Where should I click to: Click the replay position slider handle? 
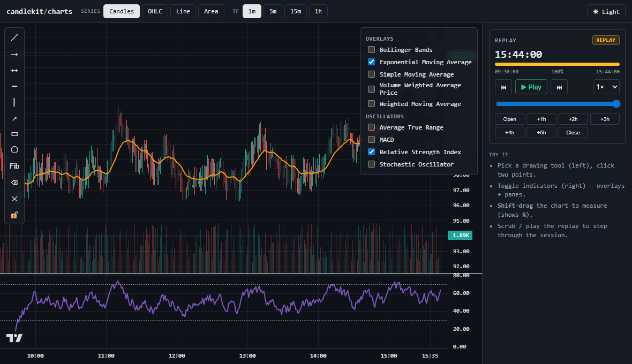616,104
